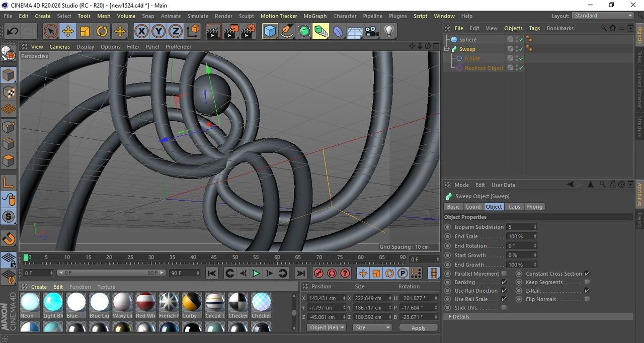This screenshot has width=644, height=343.
Task: Enable the Snap magnet icon
Action: (x=9, y=238)
